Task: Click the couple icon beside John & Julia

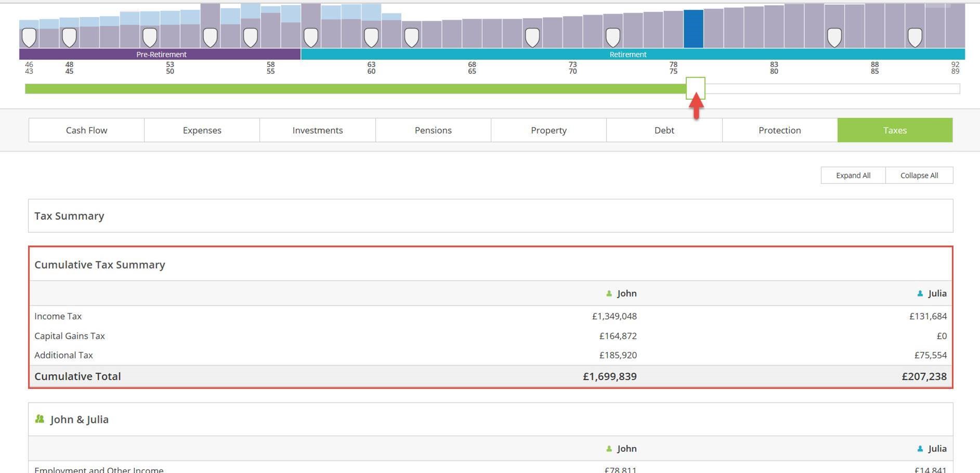Action: click(x=40, y=419)
